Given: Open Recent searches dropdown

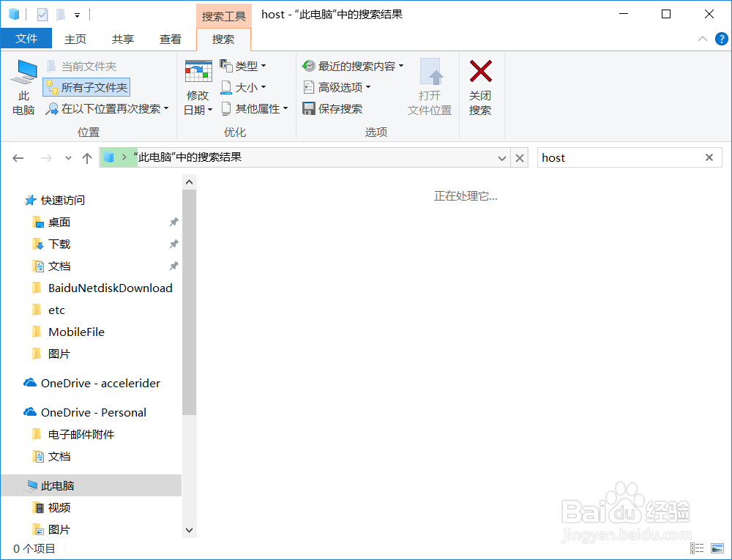Looking at the screenshot, I should click(x=353, y=66).
